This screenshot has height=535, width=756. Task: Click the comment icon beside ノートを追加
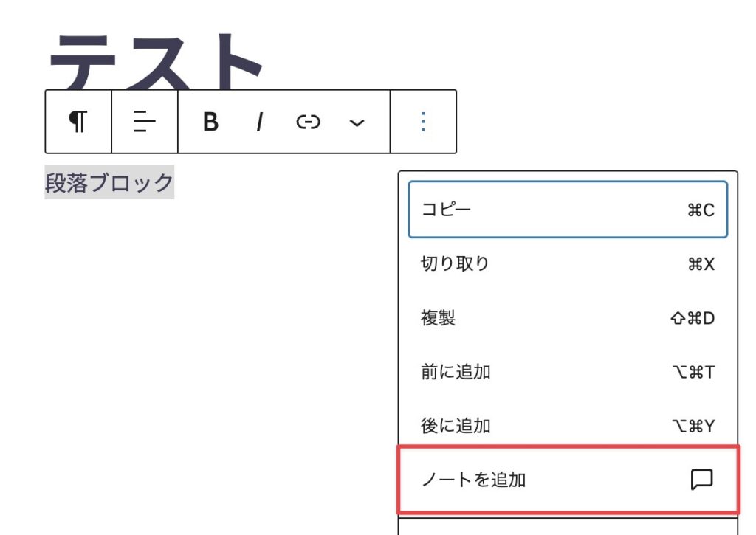pyautogui.click(x=701, y=480)
